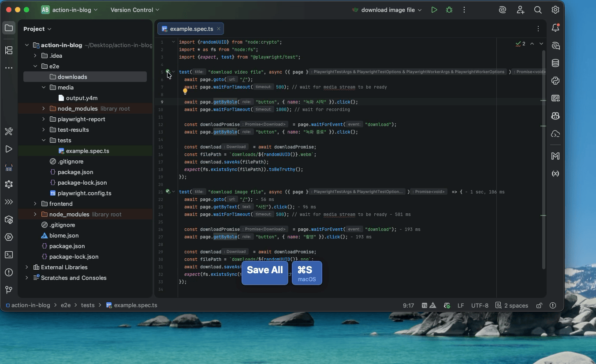Click the Run button in top toolbar
The width and height of the screenshot is (596, 364).
(x=434, y=10)
